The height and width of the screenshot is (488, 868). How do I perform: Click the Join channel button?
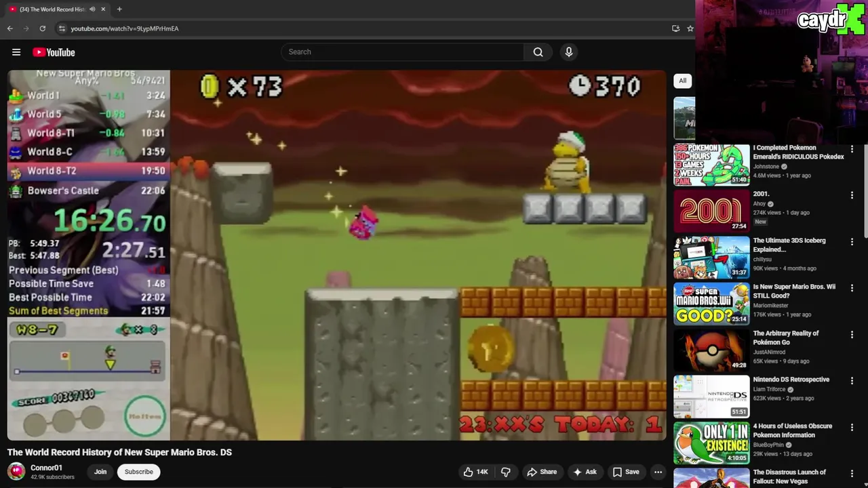100,472
